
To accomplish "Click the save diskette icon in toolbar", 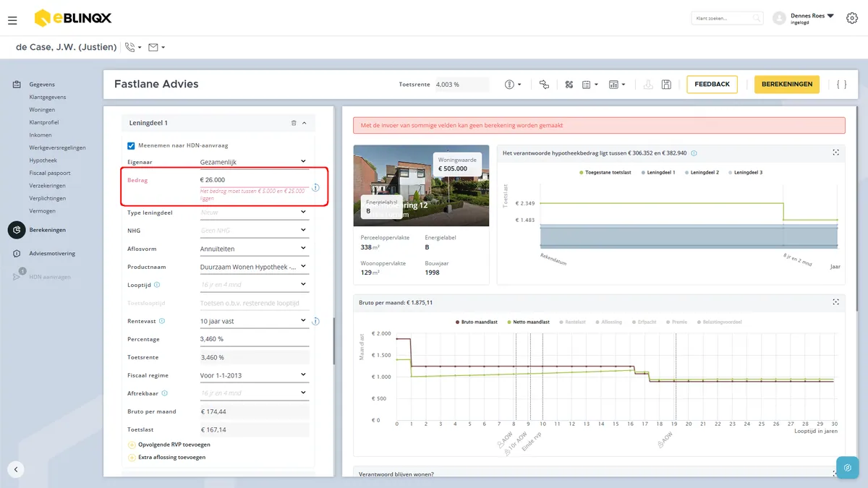I will click(x=666, y=85).
